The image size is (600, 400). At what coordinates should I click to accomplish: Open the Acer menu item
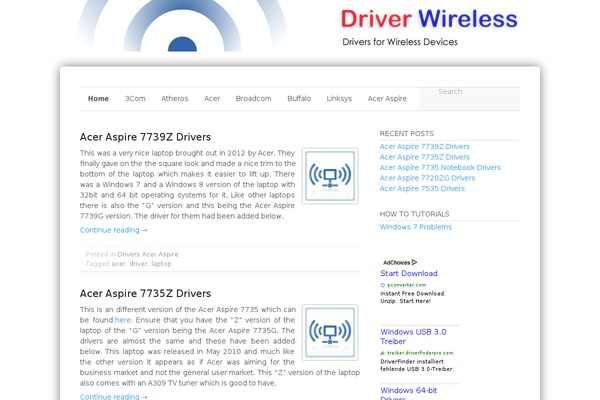click(212, 98)
